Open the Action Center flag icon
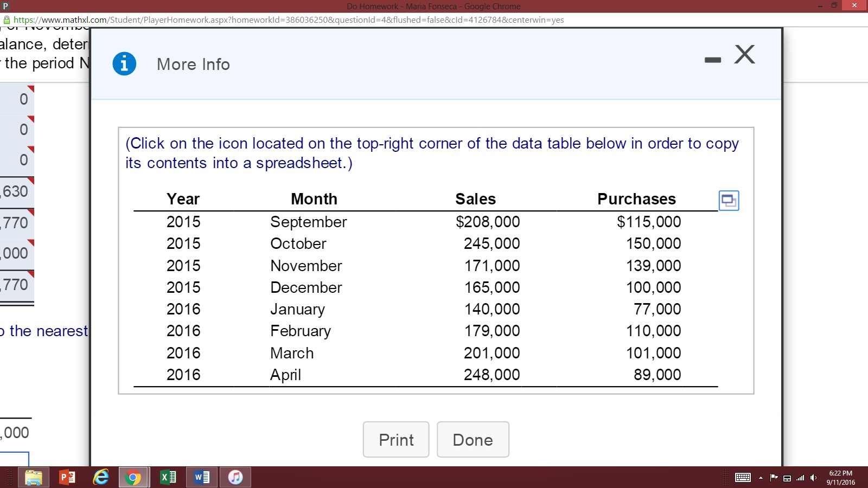868x488 pixels. coord(775,478)
